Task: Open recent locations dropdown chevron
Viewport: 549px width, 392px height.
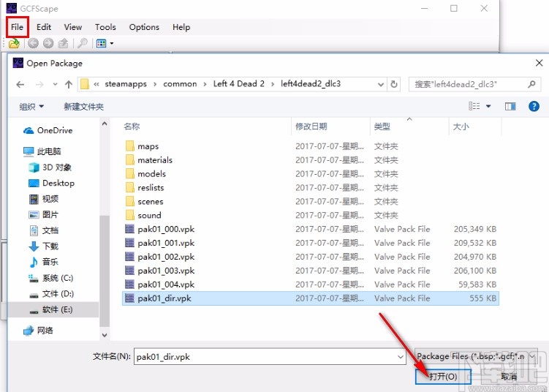Action: [55, 84]
